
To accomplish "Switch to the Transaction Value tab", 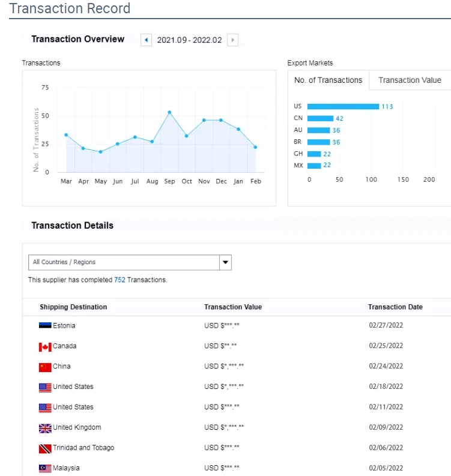I will (x=410, y=80).
